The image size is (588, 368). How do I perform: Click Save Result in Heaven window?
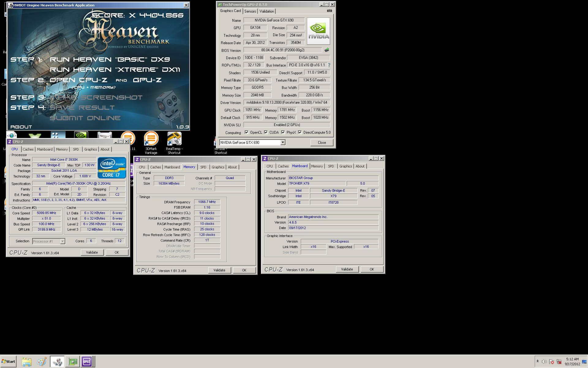tap(82, 108)
